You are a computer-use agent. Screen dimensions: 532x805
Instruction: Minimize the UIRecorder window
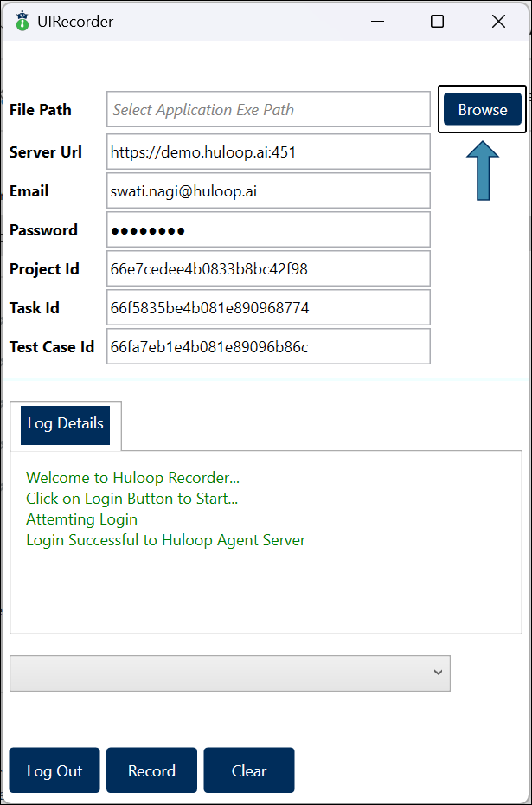click(377, 22)
